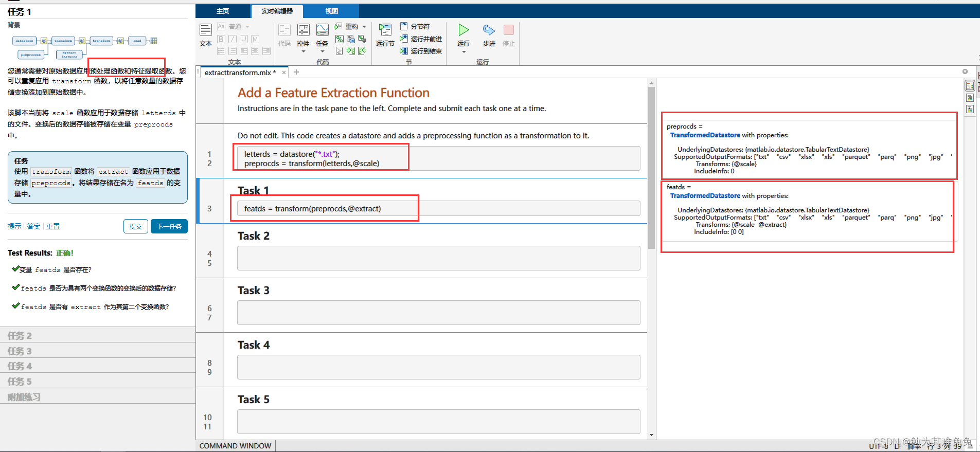The image size is (980, 452).
Task: Click the Task 1 code line
Action: pyautogui.click(x=438, y=208)
